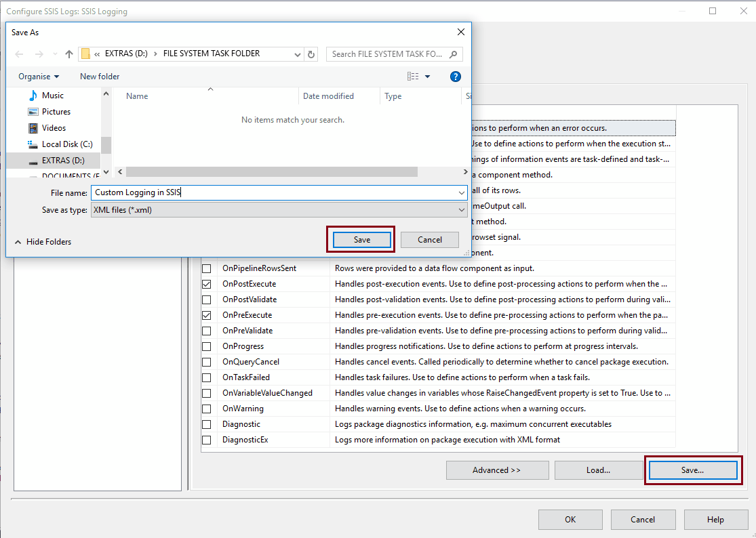Click the Back navigation arrow
The height and width of the screenshot is (538, 756).
point(20,54)
